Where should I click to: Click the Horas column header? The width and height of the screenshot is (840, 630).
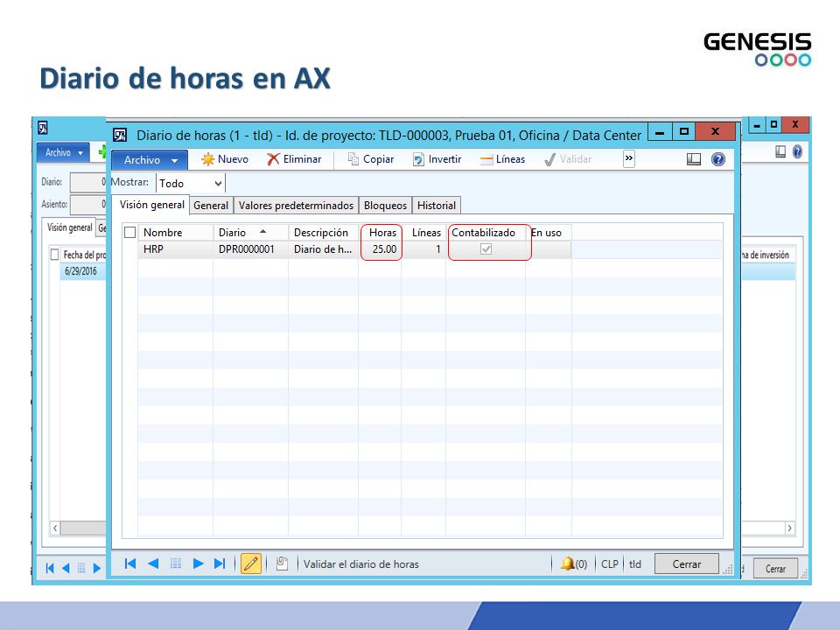pos(380,233)
